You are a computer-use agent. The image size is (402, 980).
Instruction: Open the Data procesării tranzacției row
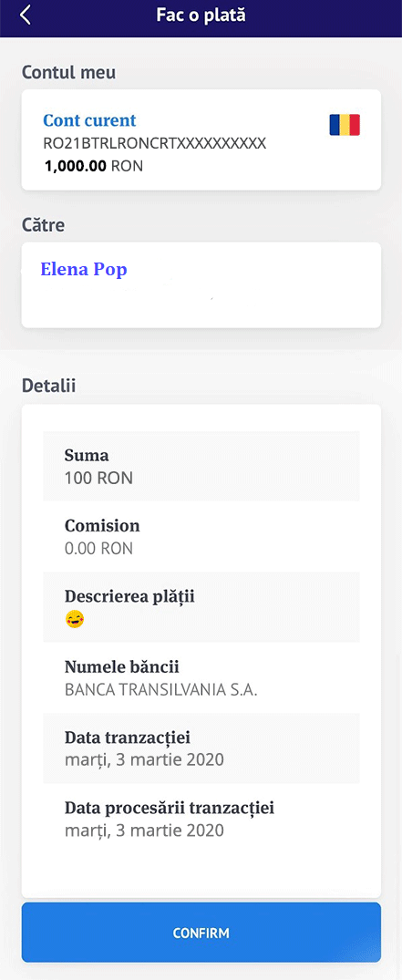click(201, 819)
